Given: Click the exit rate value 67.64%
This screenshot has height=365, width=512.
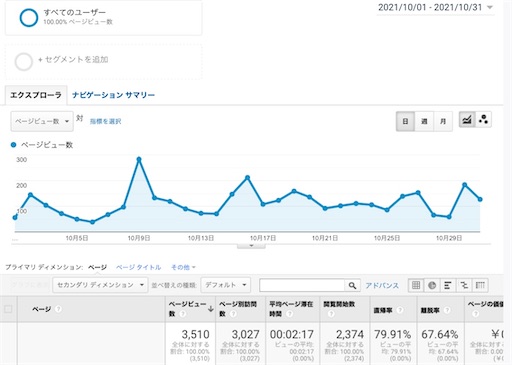Looking at the screenshot, I should point(440,334).
